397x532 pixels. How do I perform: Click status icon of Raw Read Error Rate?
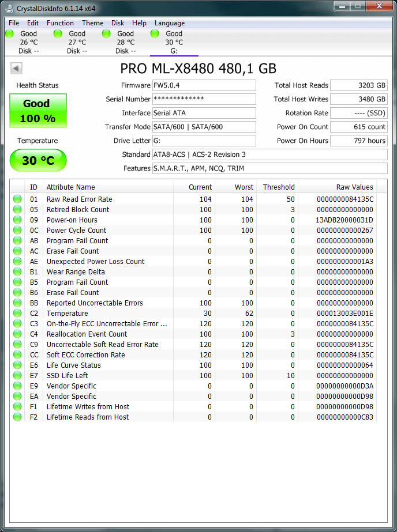17,199
